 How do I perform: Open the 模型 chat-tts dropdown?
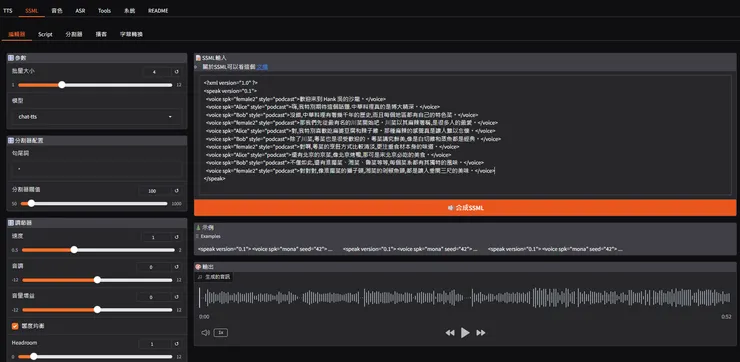pos(97,117)
